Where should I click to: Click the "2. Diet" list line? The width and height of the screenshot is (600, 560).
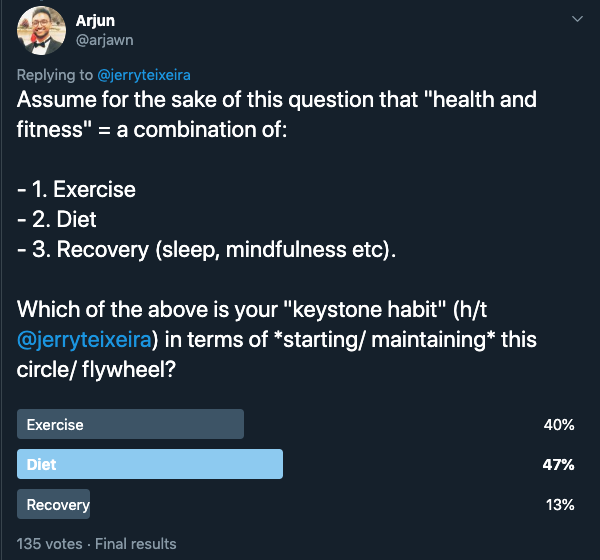pos(59,219)
